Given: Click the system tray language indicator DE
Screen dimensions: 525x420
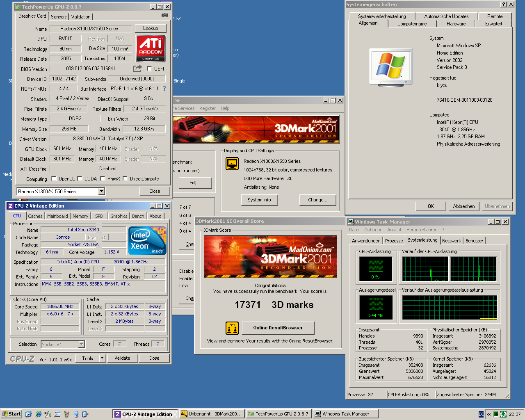Looking at the screenshot, I should click(x=481, y=414).
